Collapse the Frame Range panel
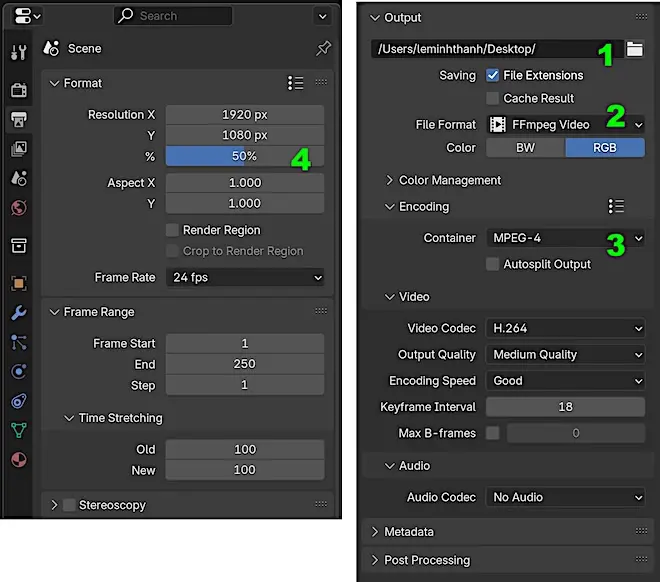The width and height of the screenshot is (660, 582). 54,312
